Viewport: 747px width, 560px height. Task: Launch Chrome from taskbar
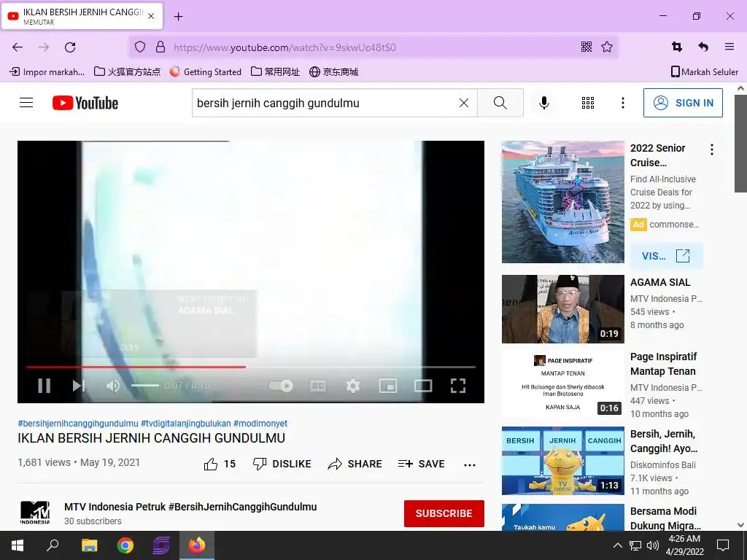125,545
